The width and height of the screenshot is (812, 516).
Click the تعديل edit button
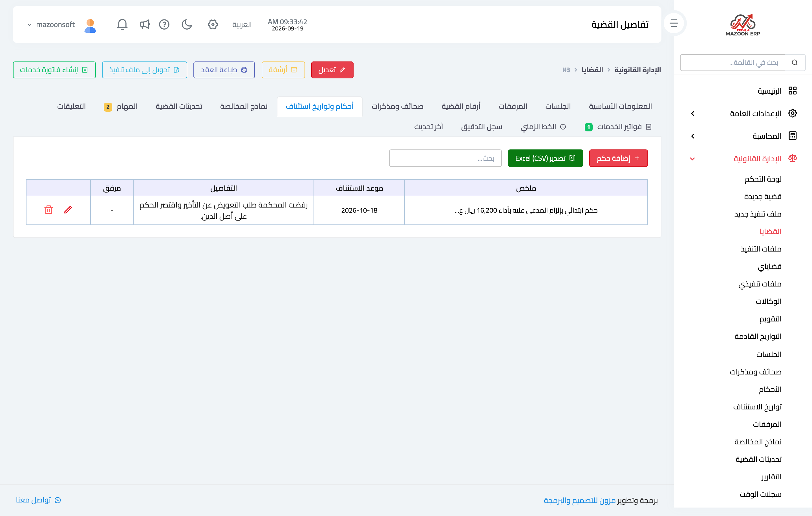click(332, 70)
